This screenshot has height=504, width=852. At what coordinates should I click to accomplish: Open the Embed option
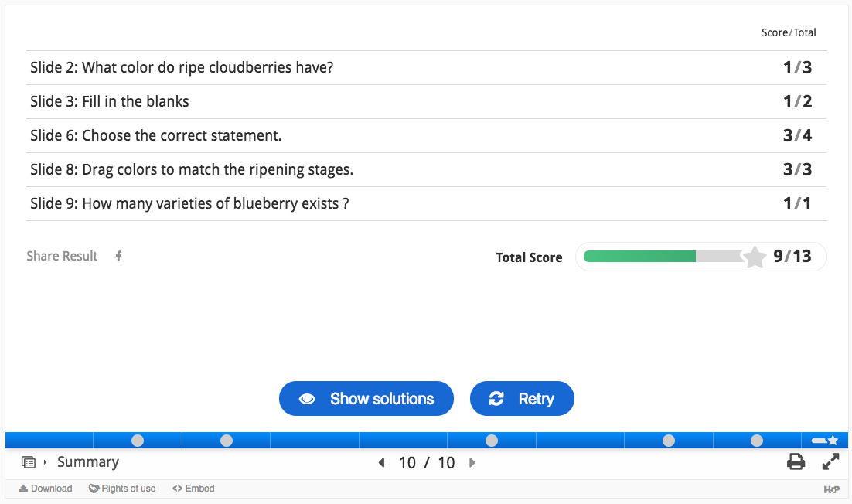coord(193,489)
